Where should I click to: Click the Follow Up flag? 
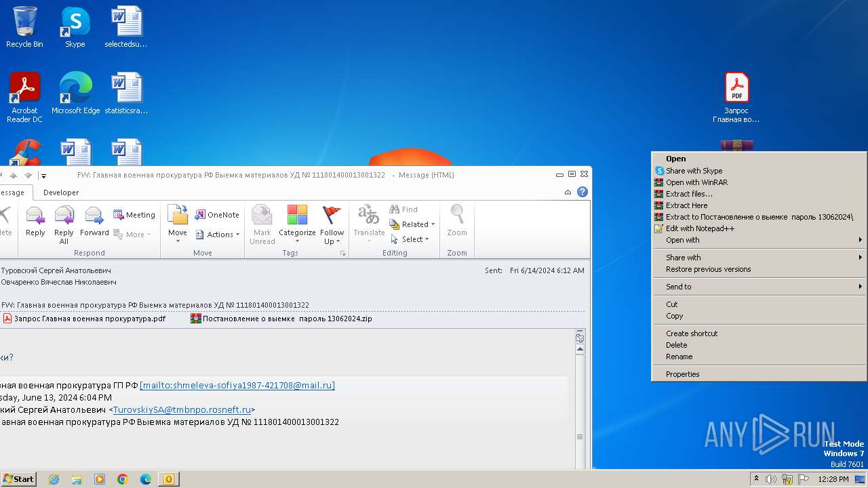pyautogui.click(x=332, y=225)
